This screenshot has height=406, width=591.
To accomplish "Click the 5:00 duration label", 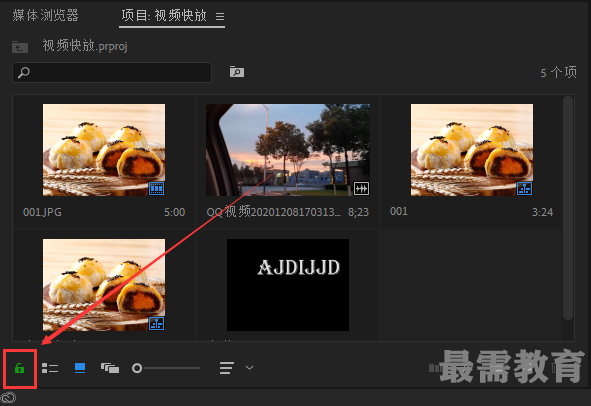I will [x=175, y=212].
